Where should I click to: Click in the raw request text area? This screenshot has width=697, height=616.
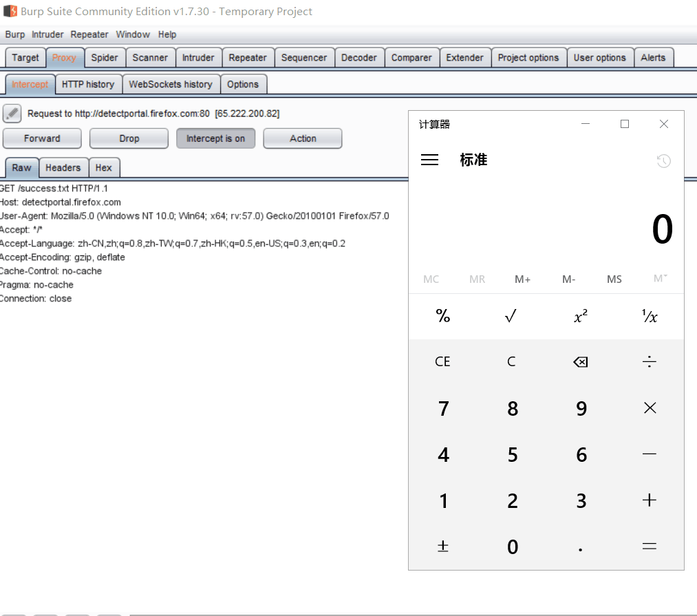(204, 396)
